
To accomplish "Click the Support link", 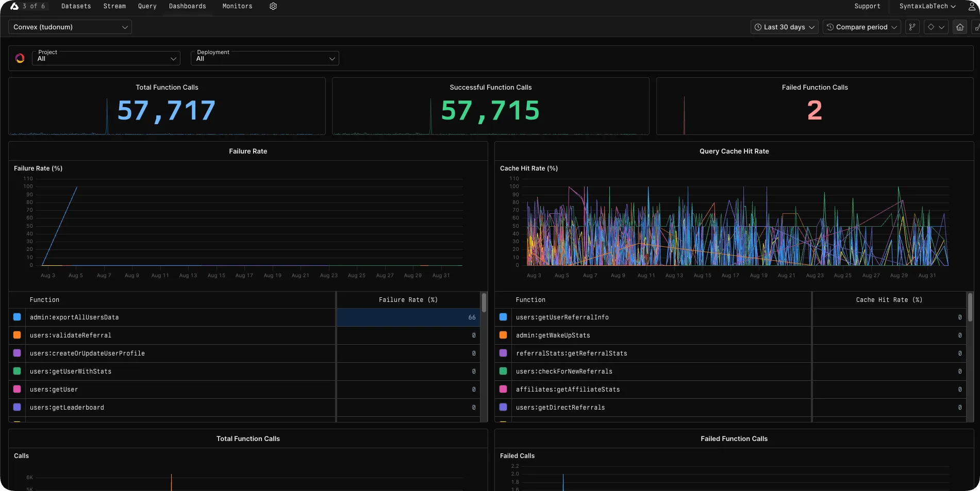I will (867, 6).
